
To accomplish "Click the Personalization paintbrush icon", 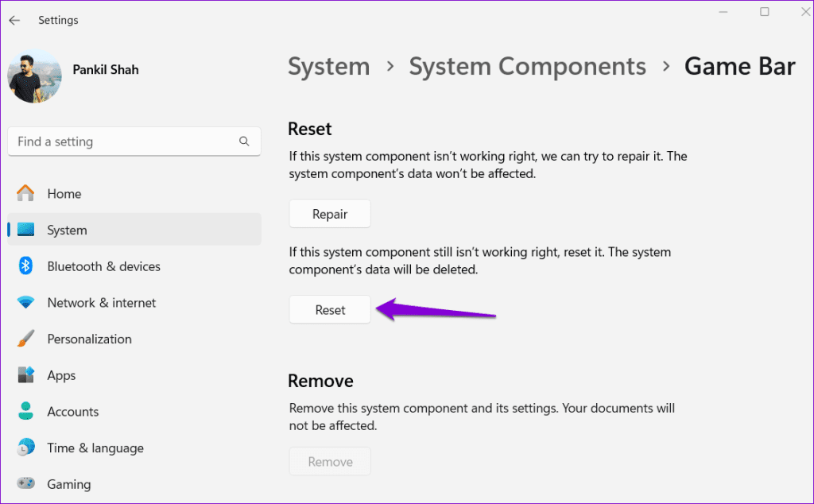I will point(26,339).
